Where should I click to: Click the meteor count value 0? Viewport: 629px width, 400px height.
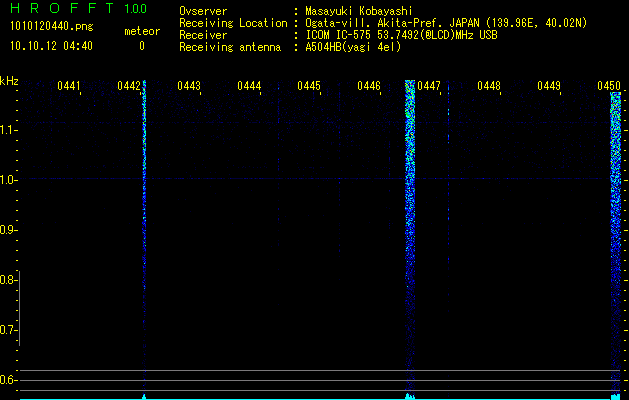(x=142, y=46)
